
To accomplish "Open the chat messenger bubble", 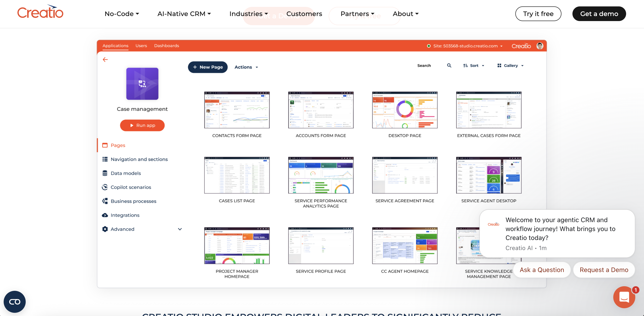I will (624, 297).
